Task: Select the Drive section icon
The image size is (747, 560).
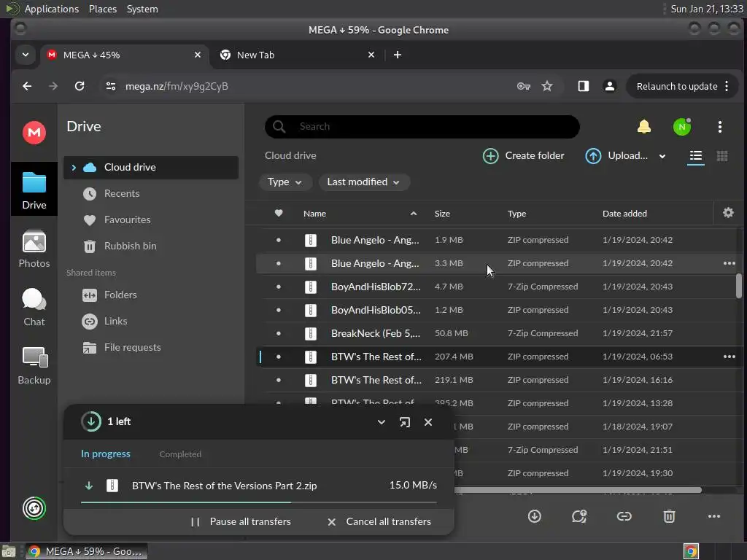Action: [34, 190]
